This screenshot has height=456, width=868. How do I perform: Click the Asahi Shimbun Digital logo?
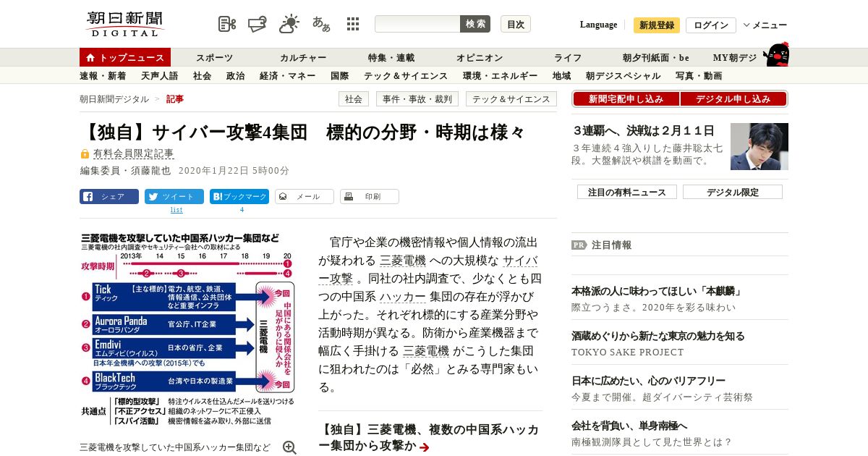[124, 24]
